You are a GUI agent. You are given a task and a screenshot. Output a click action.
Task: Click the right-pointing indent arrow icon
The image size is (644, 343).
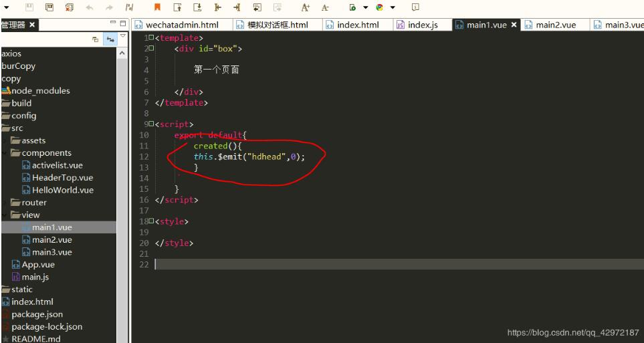(237, 7)
